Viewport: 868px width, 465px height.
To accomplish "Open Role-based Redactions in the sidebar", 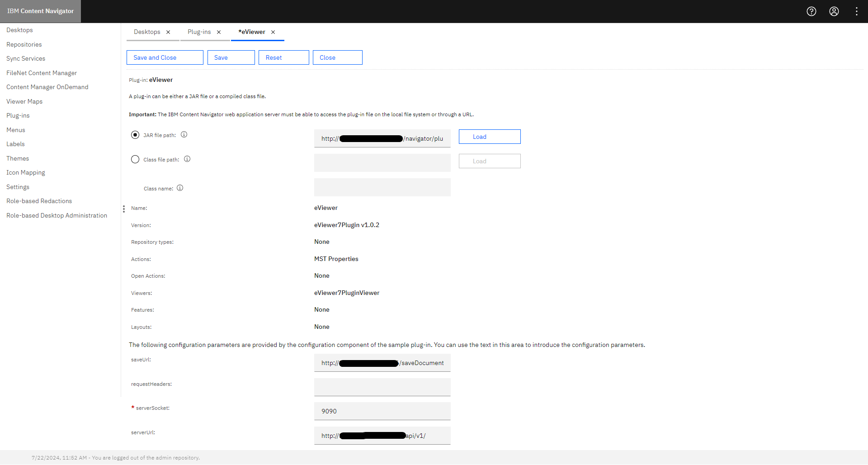I will point(39,201).
